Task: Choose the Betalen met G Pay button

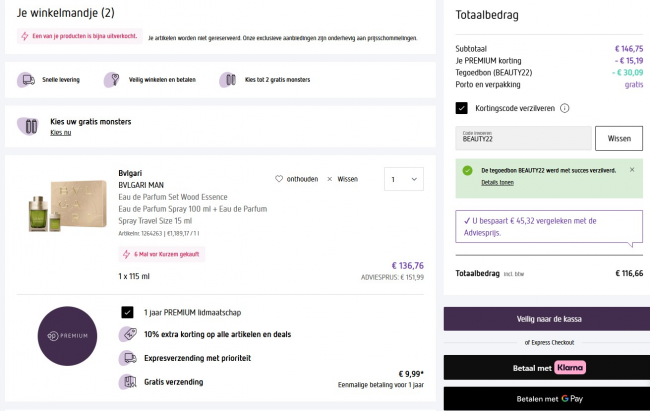Action: pos(543,399)
